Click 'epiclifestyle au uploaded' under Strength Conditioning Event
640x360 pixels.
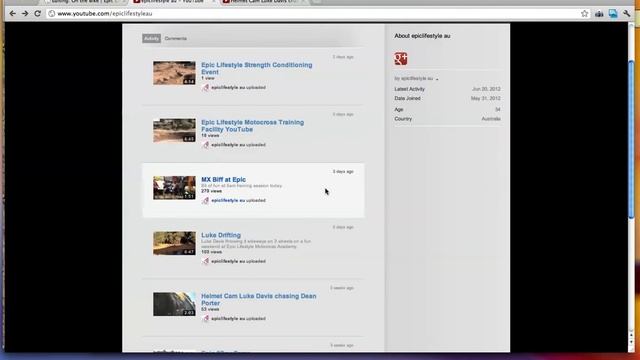click(238, 87)
